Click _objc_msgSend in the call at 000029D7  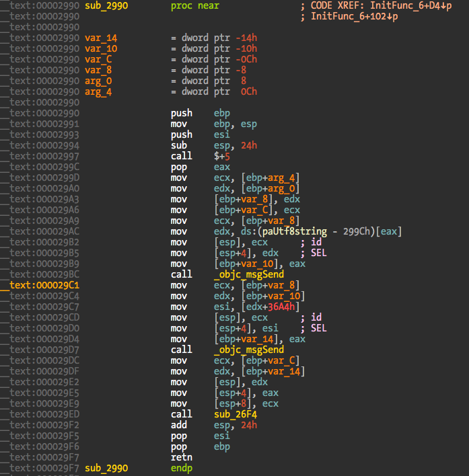[x=249, y=350]
